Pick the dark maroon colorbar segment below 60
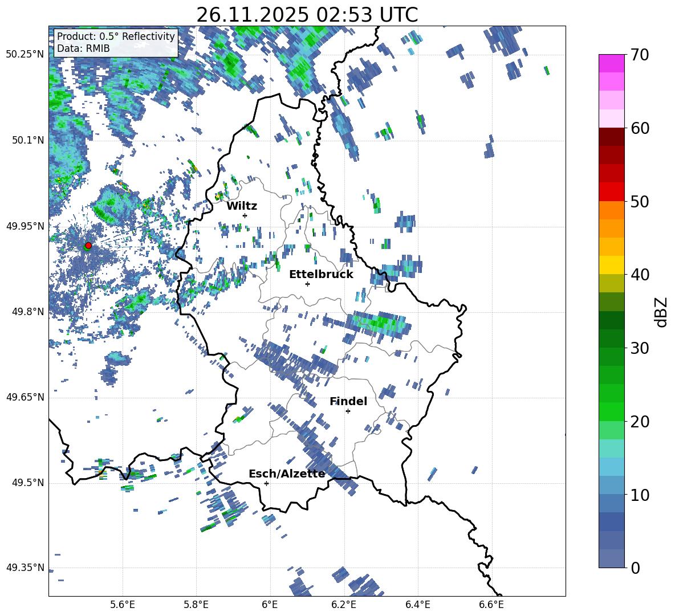 (612, 137)
